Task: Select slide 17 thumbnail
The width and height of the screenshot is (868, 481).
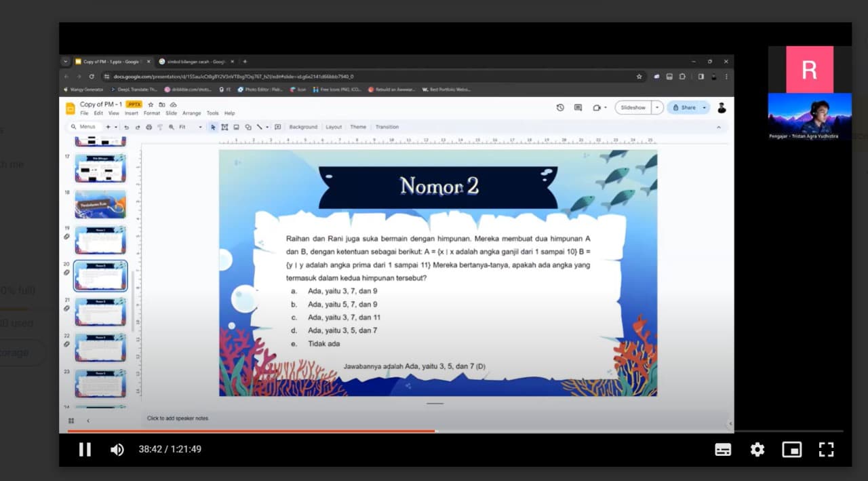Action: tap(100, 168)
